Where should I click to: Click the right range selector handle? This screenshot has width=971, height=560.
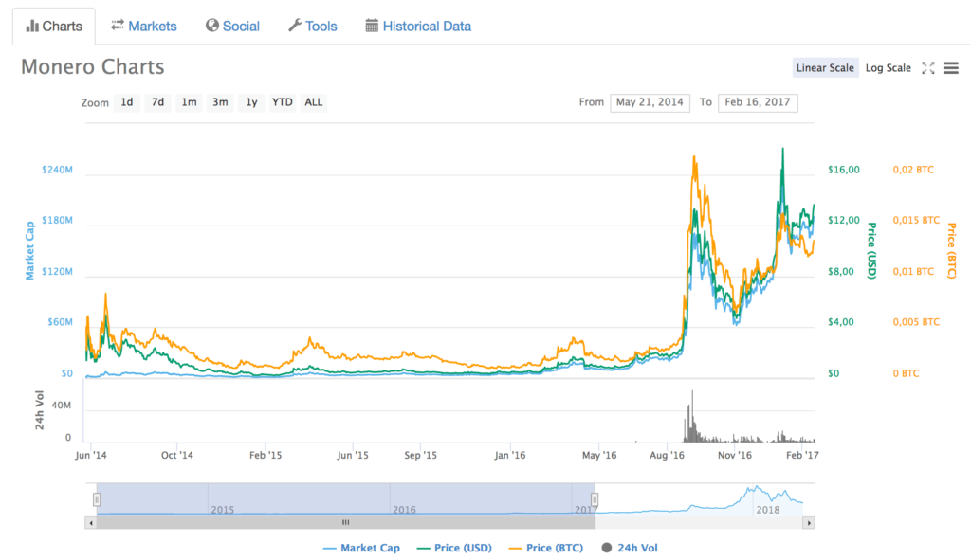tap(595, 499)
